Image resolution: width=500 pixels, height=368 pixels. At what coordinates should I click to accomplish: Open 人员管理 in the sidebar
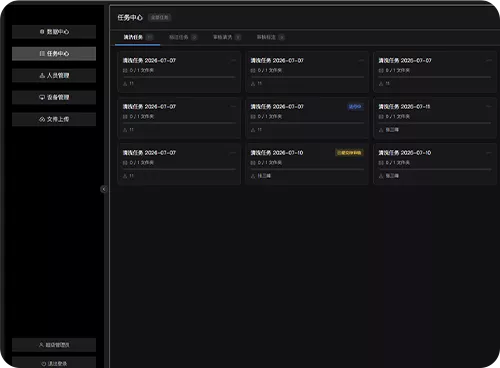point(54,76)
